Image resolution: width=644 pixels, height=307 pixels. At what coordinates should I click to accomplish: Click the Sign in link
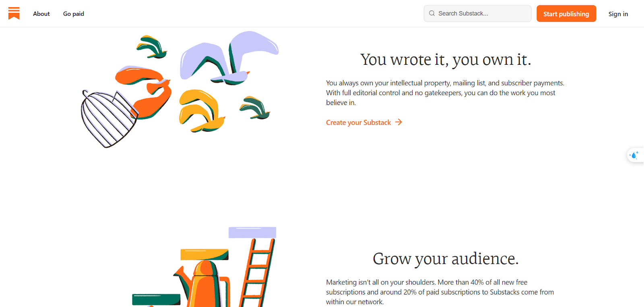point(618,14)
